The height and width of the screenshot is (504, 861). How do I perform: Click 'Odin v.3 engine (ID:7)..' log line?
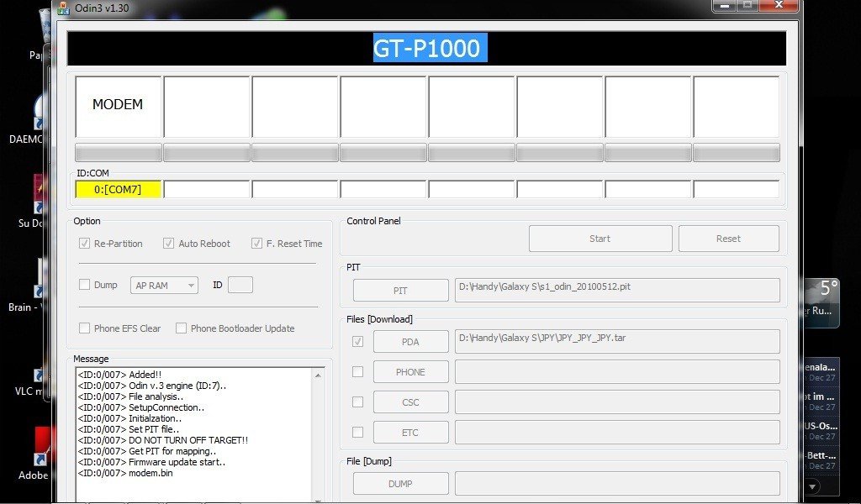pyautogui.click(x=152, y=386)
